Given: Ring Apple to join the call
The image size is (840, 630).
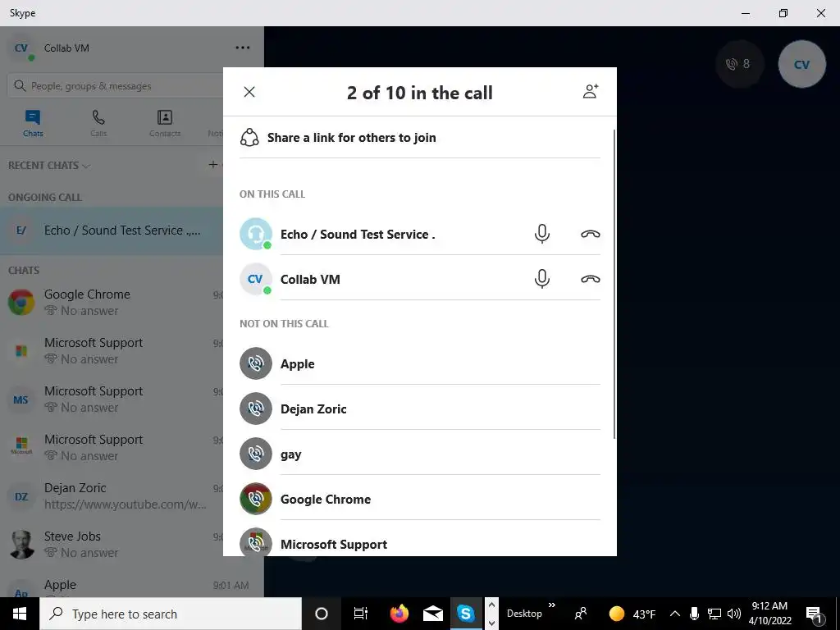Looking at the screenshot, I should coord(256,363).
